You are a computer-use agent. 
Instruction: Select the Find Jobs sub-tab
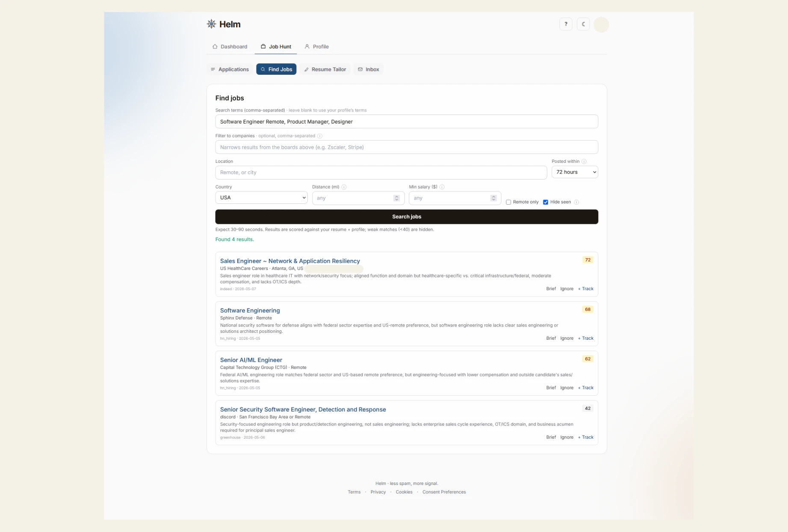(x=276, y=69)
